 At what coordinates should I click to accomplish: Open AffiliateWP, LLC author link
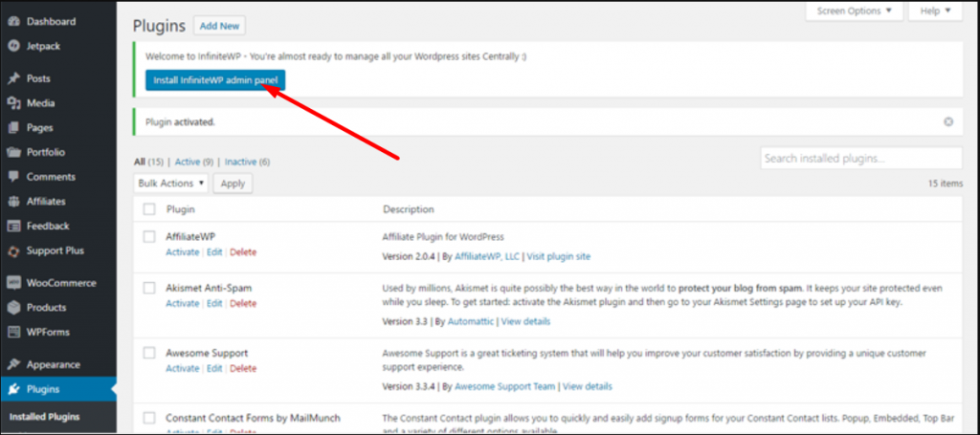(x=487, y=256)
